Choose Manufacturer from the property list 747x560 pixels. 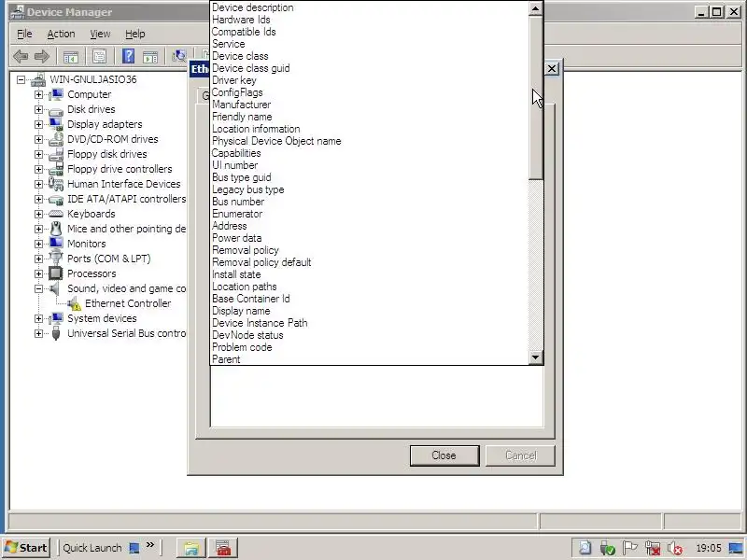(370, 105)
